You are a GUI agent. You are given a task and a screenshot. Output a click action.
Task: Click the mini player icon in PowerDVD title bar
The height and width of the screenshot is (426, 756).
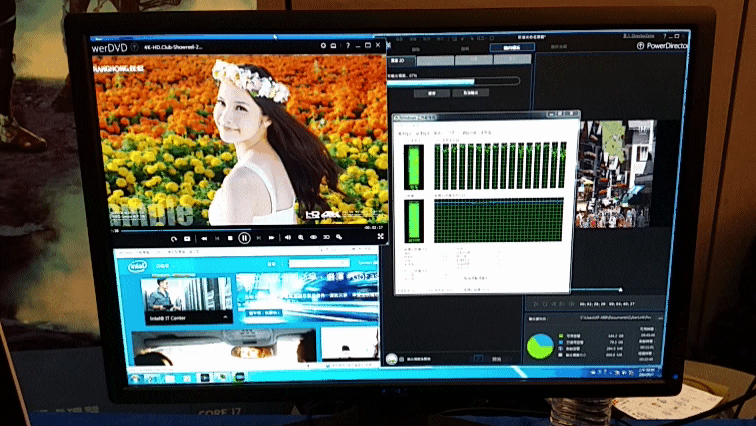333,45
